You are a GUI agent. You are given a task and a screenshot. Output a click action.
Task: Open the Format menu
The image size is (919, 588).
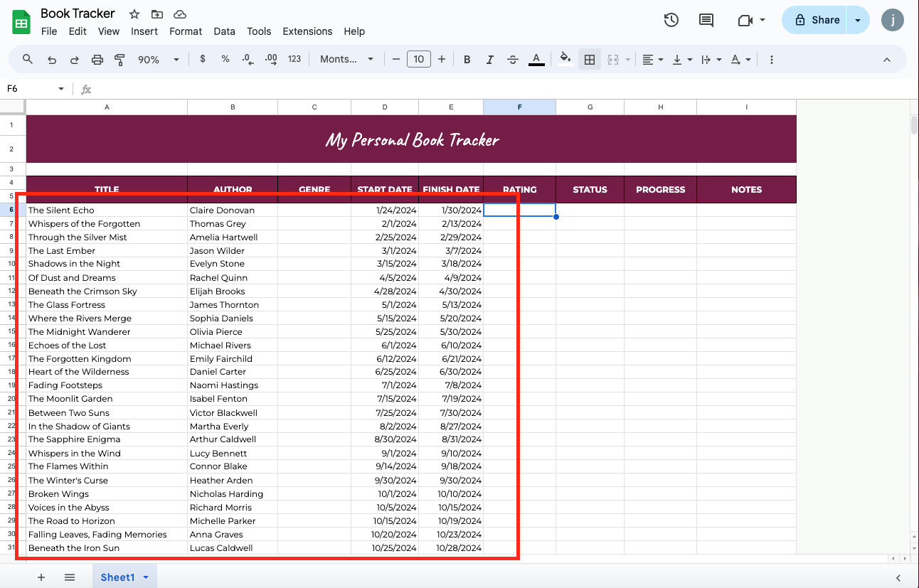tap(186, 31)
